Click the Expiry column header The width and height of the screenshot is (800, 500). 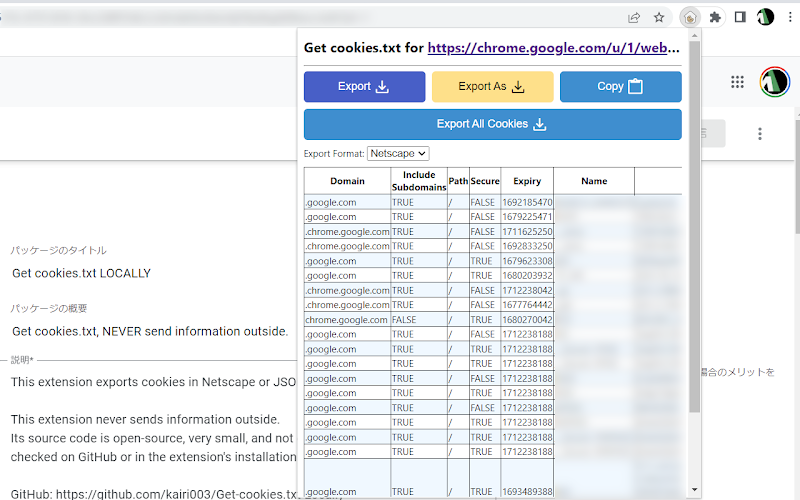pyautogui.click(x=527, y=181)
